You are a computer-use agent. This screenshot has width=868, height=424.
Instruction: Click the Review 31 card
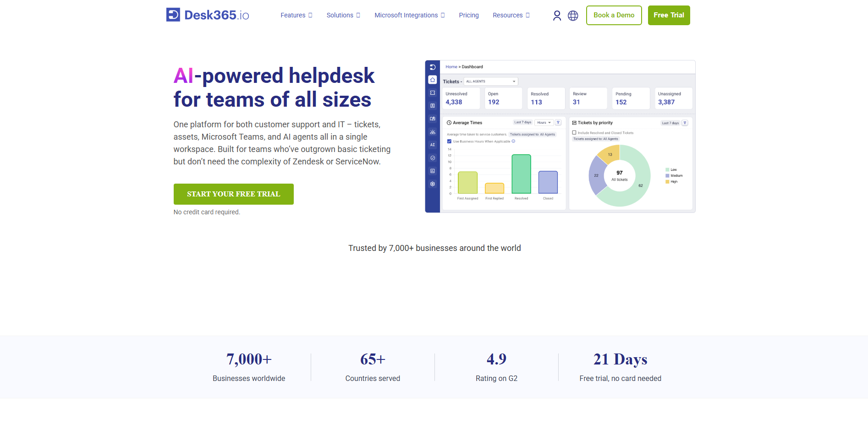click(x=588, y=98)
